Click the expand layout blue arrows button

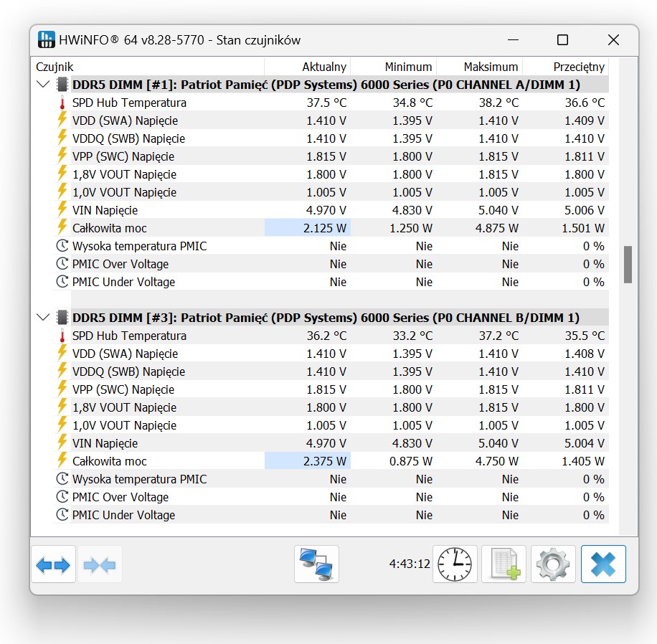pyautogui.click(x=53, y=564)
